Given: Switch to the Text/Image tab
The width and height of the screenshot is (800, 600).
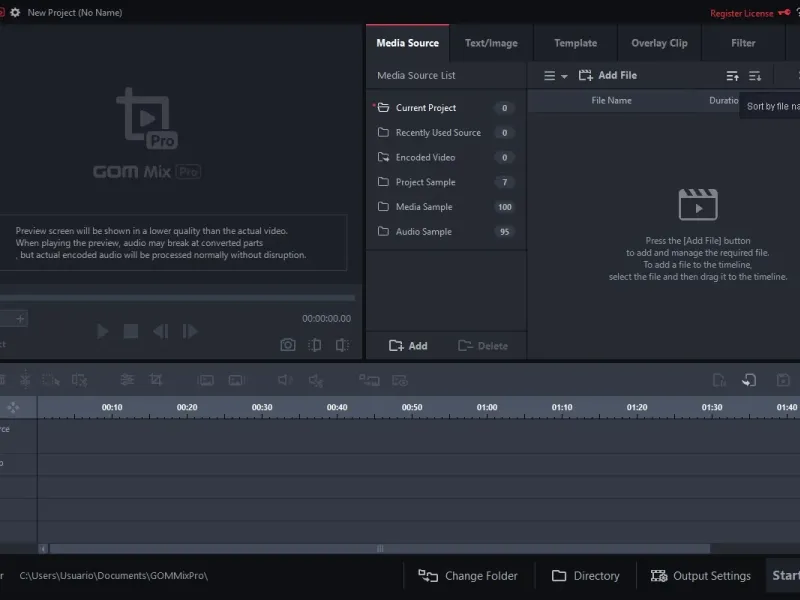Looking at the screenshot, I should point(491,43).
